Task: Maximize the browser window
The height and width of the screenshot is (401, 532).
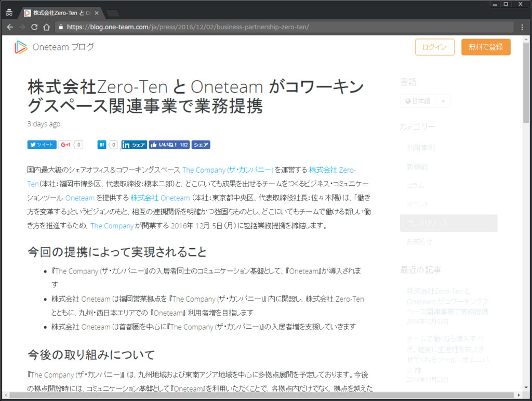Action: [506, 4]
